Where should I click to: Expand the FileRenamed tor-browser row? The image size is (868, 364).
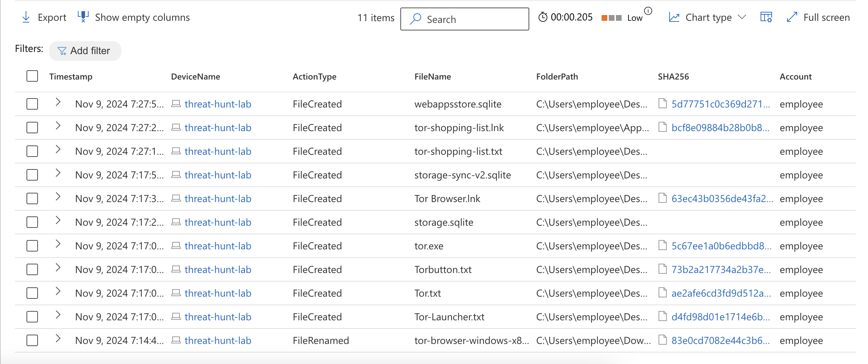58,339
